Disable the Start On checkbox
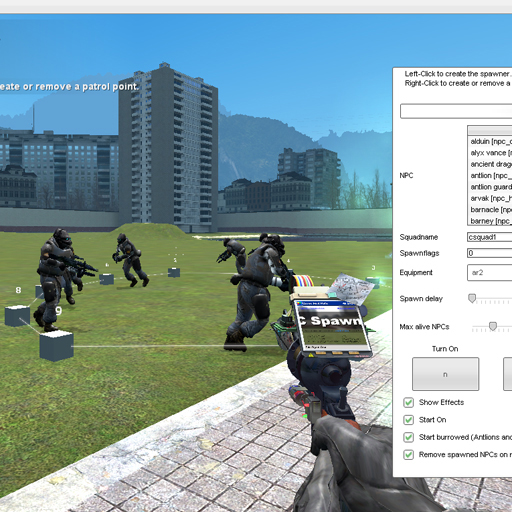512x512 pixels. pos(408,420)
